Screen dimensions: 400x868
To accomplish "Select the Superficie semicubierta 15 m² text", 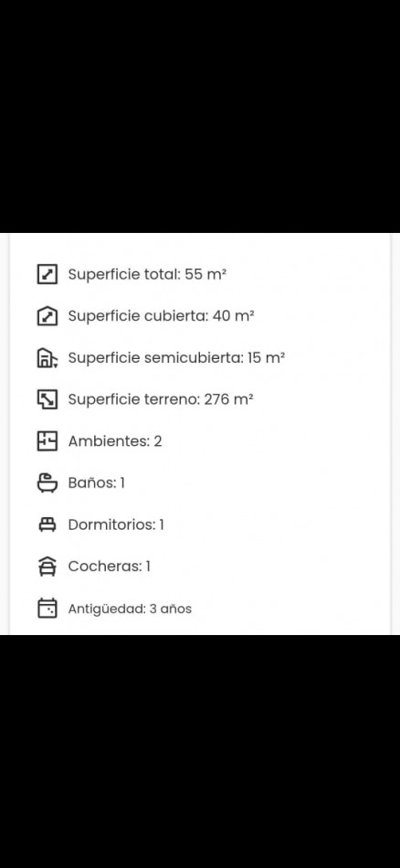I will pyautogui.click(x=176, y=357).
